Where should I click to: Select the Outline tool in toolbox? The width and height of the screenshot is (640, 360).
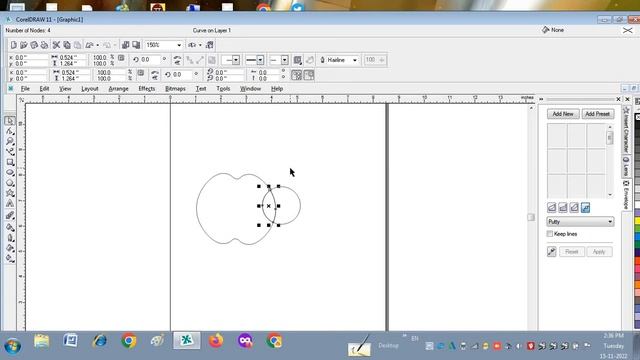click(10, 238)
